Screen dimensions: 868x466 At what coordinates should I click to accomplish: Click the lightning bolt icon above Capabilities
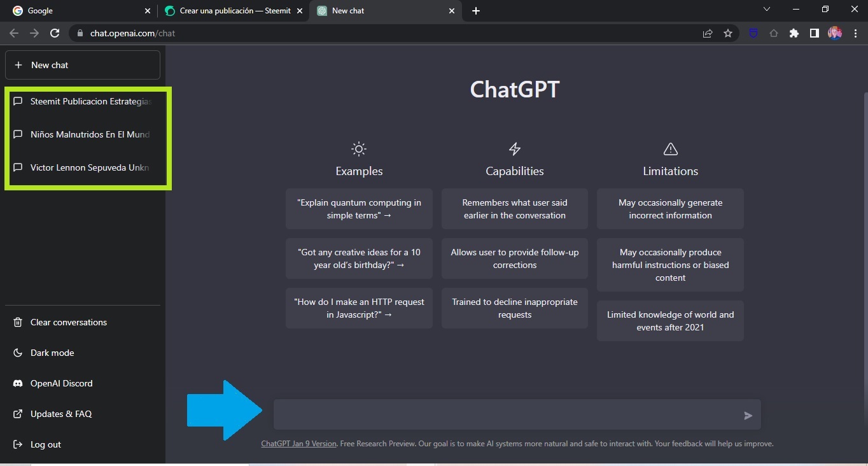click(x=515, y=149)
